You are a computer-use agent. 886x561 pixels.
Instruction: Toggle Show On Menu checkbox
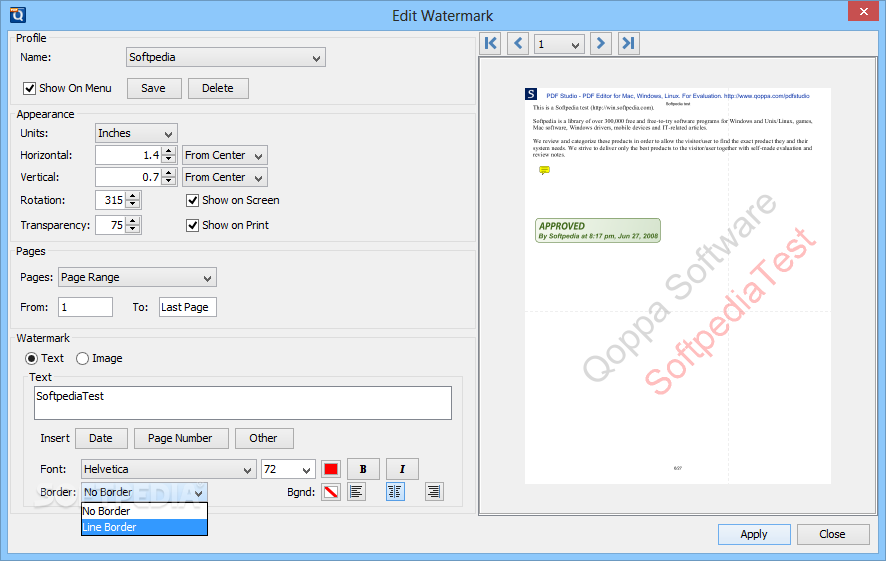pos(29,89)
